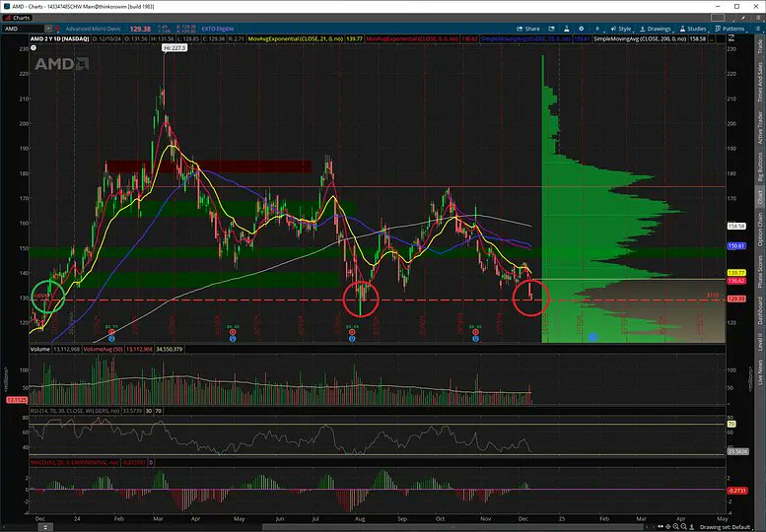
Task: Click the drawing tool icon near Drawing set
Action: point(693,527)
